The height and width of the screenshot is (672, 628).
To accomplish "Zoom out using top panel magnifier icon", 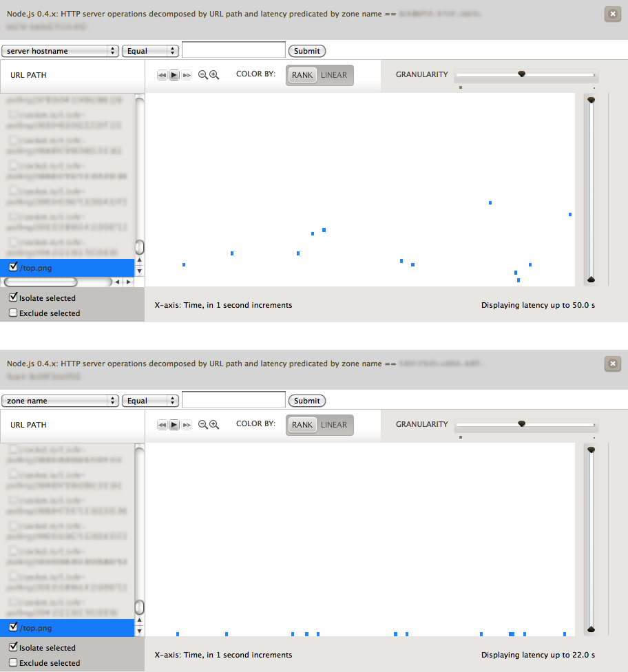I will click(203, 75).
